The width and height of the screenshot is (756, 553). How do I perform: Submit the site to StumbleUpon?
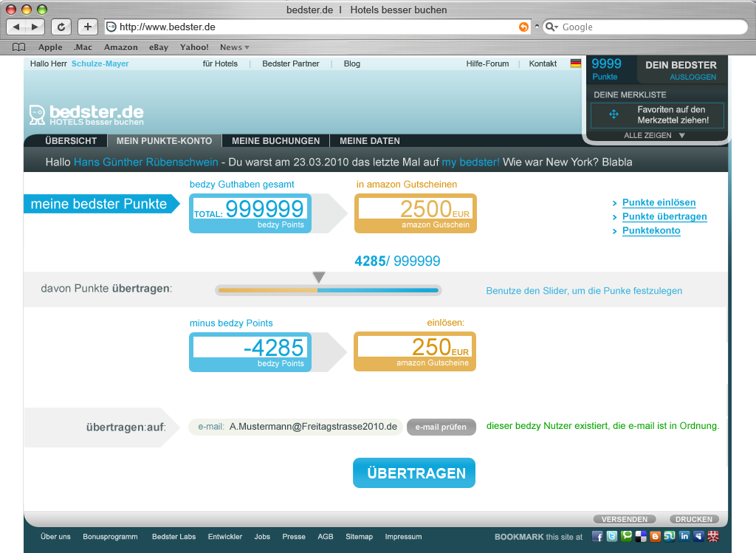click(671, 537)
